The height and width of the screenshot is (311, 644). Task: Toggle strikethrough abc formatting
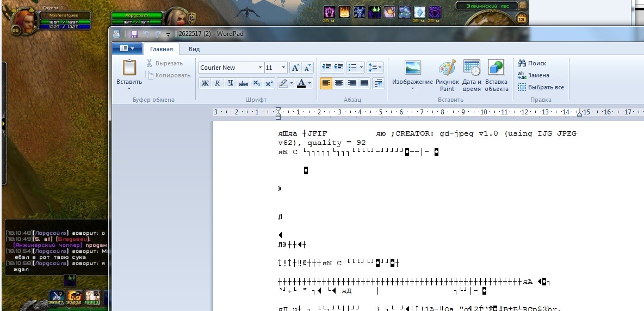(x=244, y=83)
